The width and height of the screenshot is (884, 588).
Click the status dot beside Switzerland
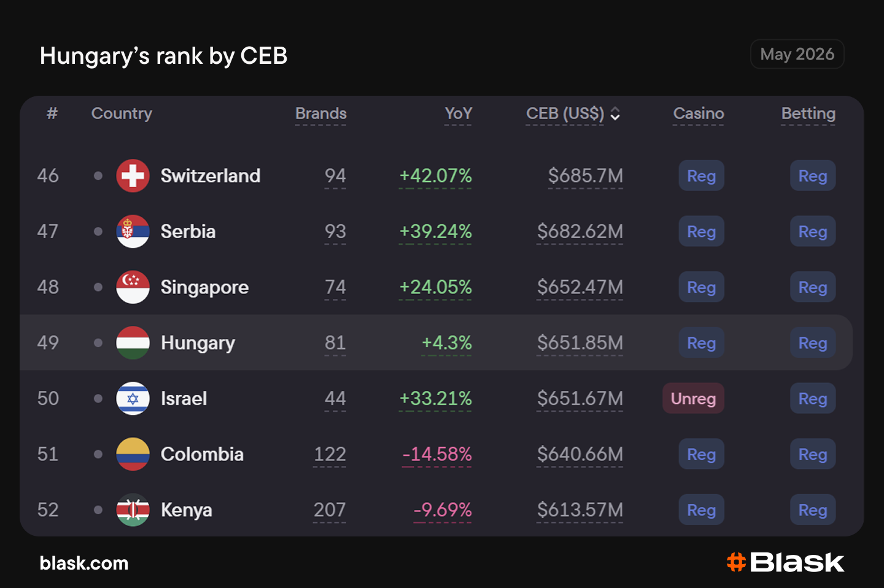[x=98, y=176]
